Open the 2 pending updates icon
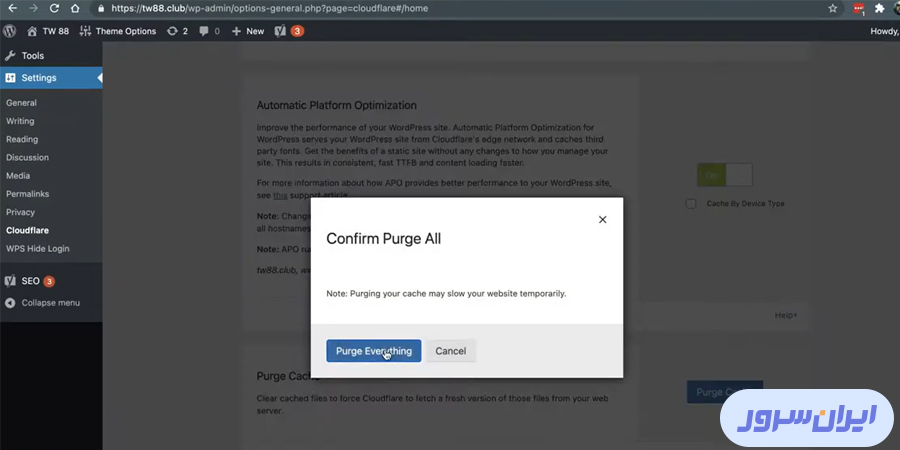The width and height of the screenshot is (900, 450). 177,31
